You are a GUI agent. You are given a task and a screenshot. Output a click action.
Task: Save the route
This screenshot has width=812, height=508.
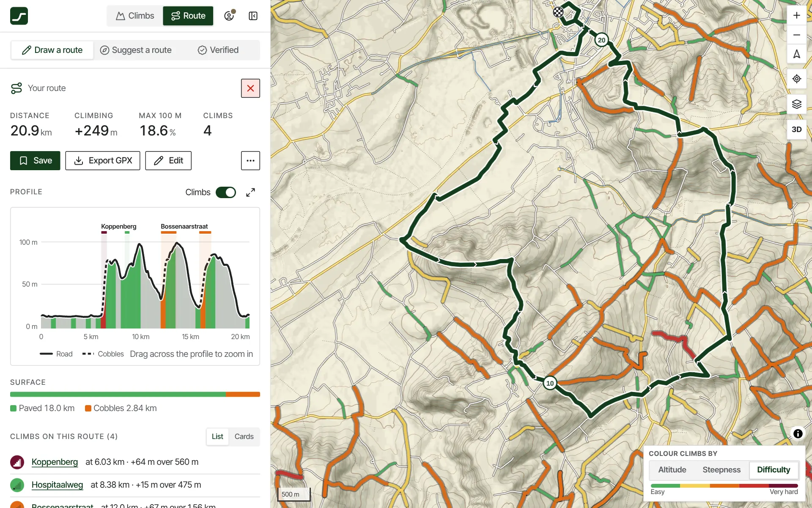(35, 160)
